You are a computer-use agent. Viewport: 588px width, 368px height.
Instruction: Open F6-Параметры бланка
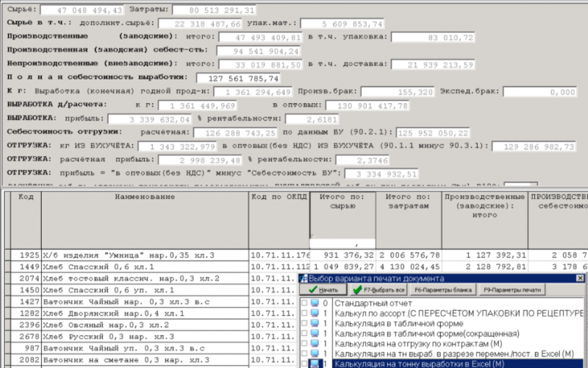pos(441,290)
